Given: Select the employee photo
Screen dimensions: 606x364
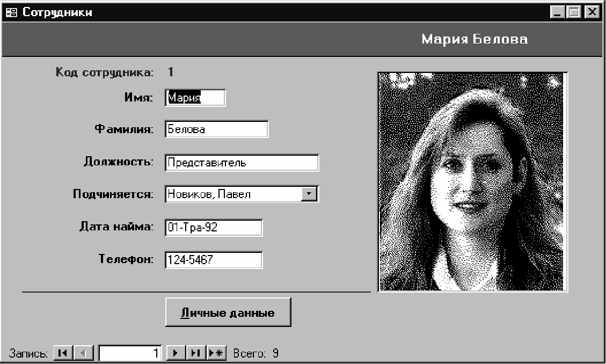Looking at the screenshot, I should coord(472,181).
